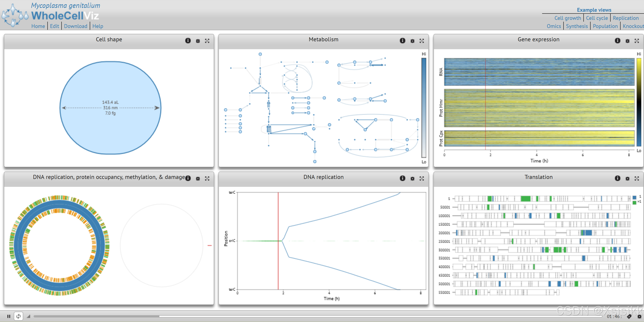The image size is (644, 322).
Task: Open the Edit menu item
Action: tap(54, 26)
